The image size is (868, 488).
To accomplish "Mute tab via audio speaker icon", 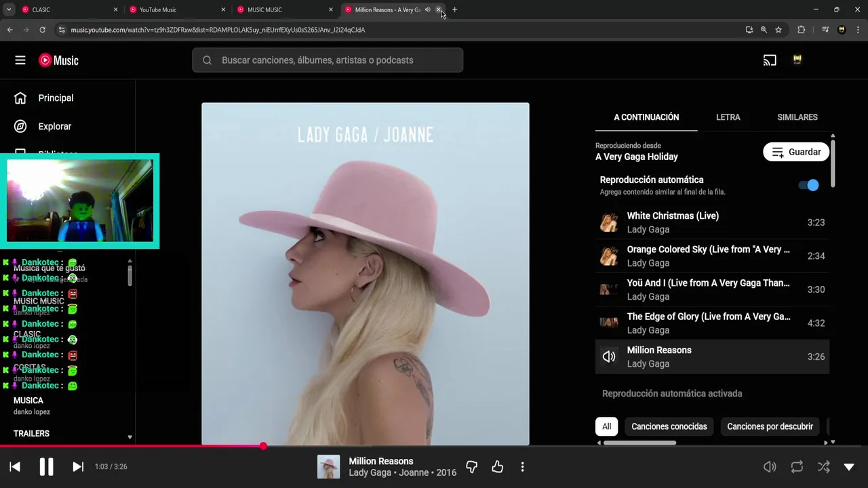I will pos(428,9).
